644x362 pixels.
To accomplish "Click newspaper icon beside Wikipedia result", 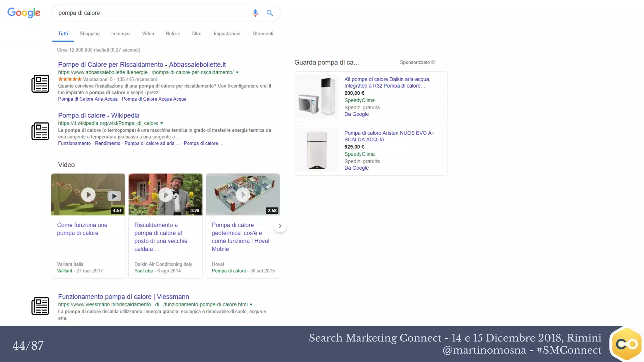I will point(40,131).
